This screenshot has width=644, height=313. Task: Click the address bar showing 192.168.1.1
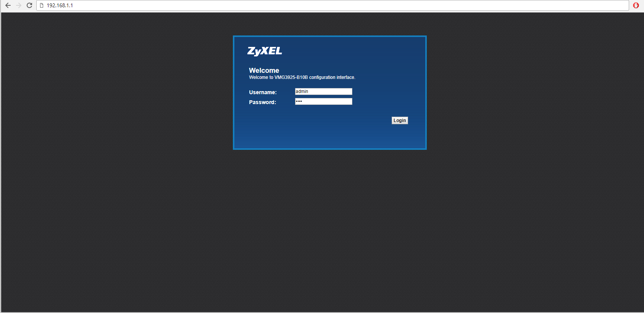332,5
